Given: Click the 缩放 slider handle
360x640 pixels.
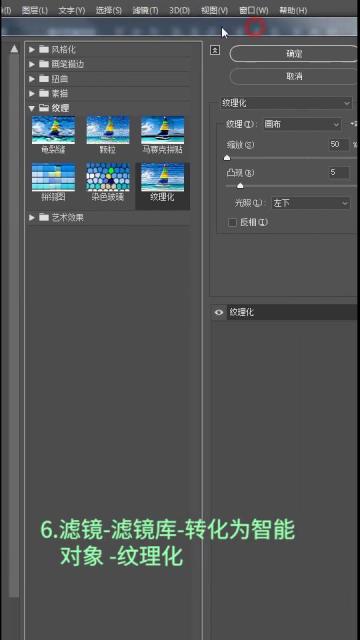Looking at the screenshot, I should pyautogui.click(x=227, y=158).
